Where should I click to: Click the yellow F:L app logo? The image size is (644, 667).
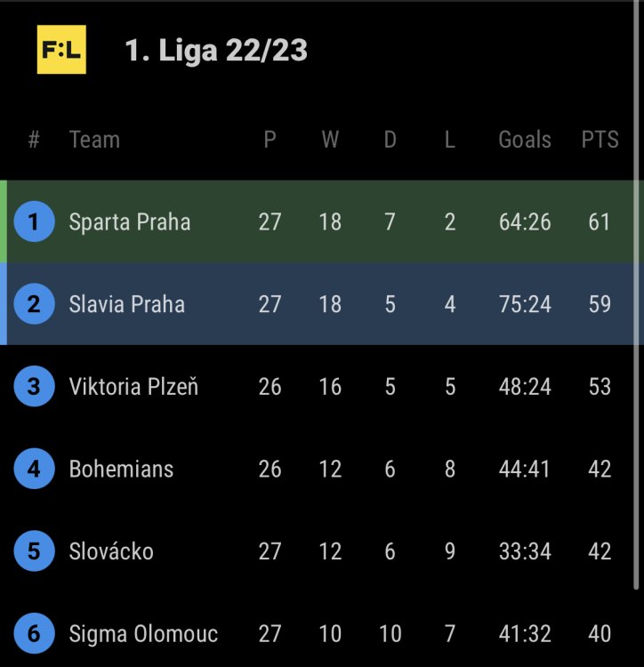coord(61,51)
